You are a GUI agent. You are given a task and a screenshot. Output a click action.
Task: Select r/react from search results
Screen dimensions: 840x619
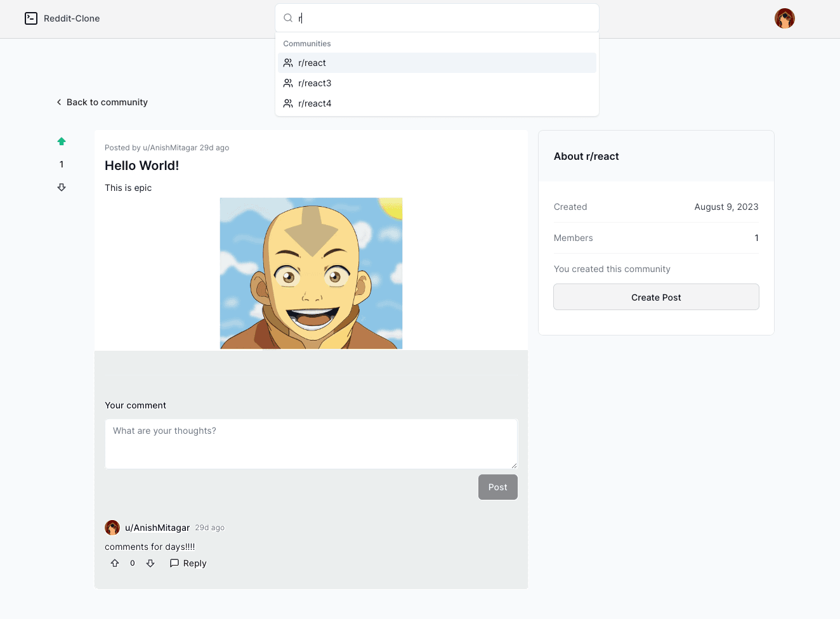pyautogui.click(x=437, y=63)
